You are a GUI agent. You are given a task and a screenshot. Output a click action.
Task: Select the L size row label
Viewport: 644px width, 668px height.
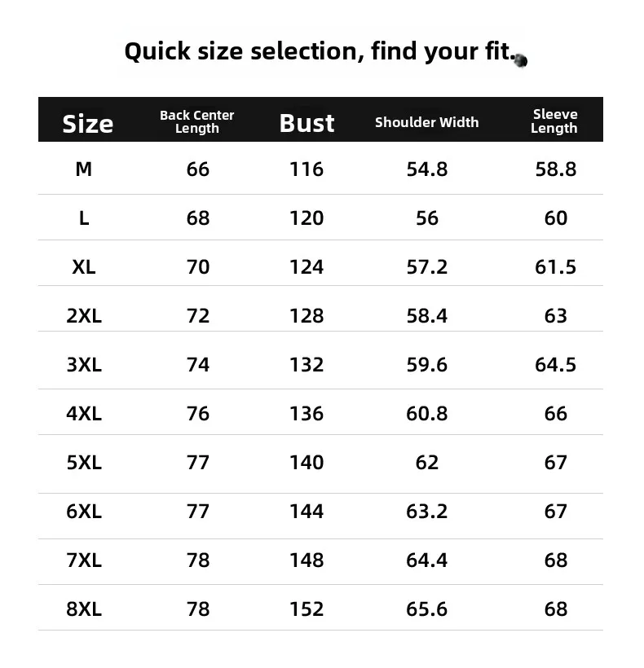click(x=84, y=218)
